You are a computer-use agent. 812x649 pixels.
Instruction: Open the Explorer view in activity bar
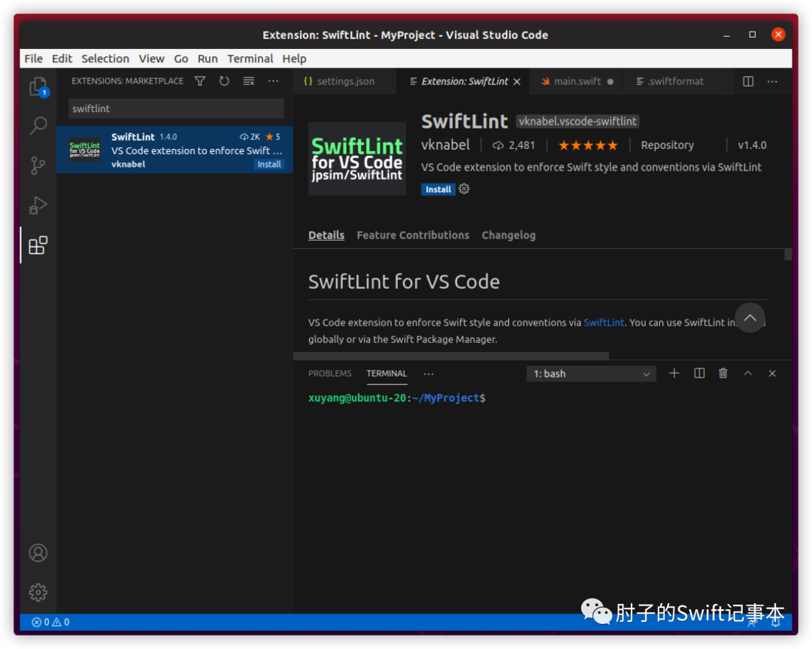click(38, 86)
